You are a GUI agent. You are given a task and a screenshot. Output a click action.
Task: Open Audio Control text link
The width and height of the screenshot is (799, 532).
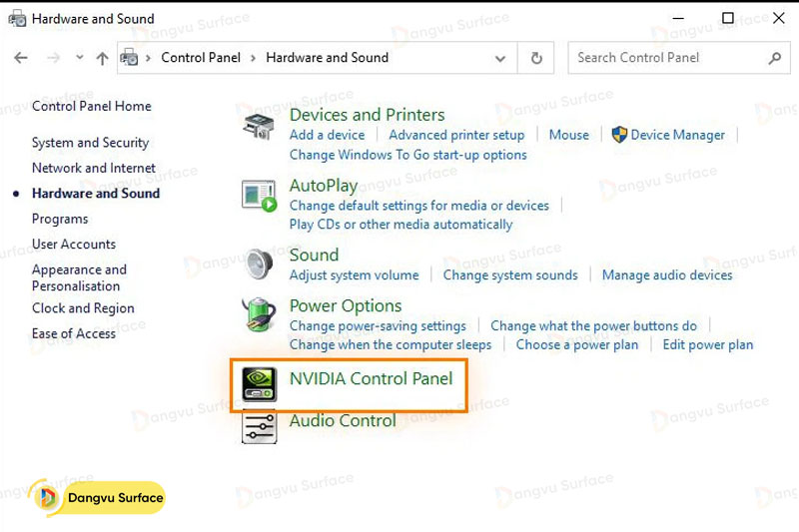click(343, 421)
